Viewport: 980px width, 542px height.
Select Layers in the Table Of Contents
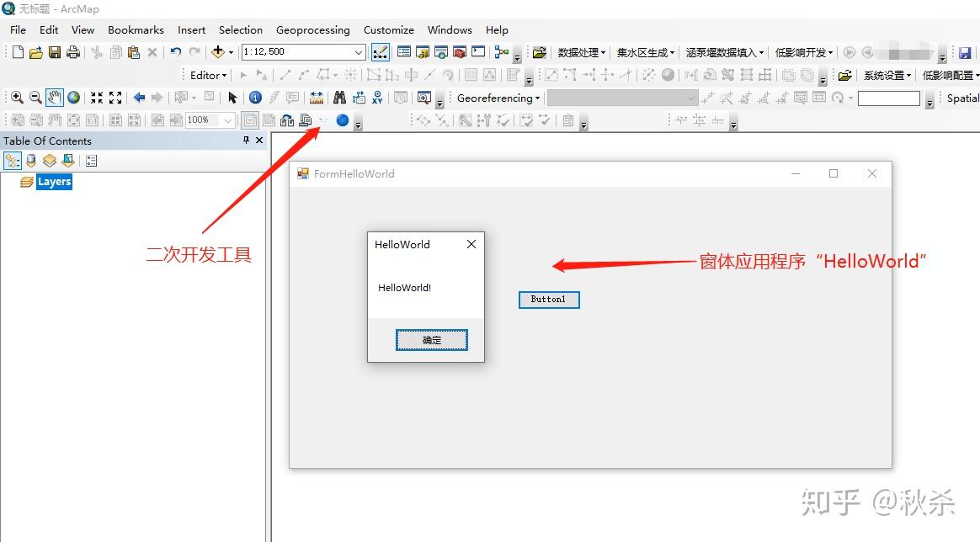54,181
